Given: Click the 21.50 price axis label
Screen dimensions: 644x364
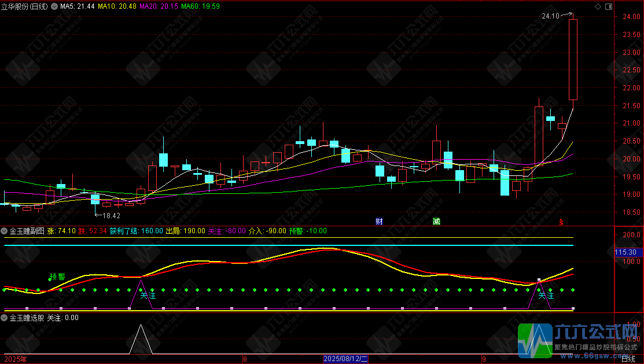Looking at the screenshot, I should coord(631,105).
